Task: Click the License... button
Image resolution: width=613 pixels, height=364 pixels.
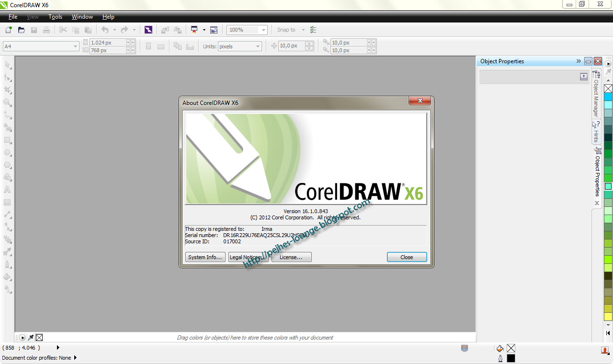Action: pyautogui.click(x=291, y=257)
